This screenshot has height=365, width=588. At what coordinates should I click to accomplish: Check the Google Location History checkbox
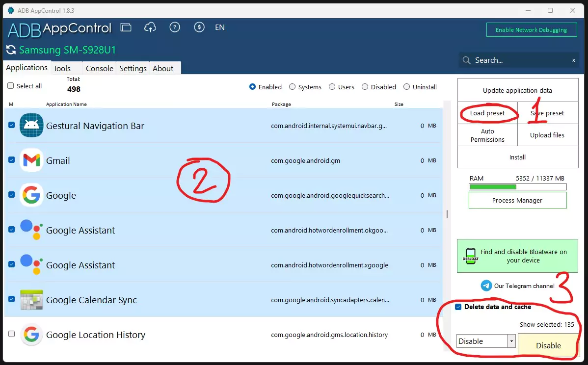click(x=12, y=334)
